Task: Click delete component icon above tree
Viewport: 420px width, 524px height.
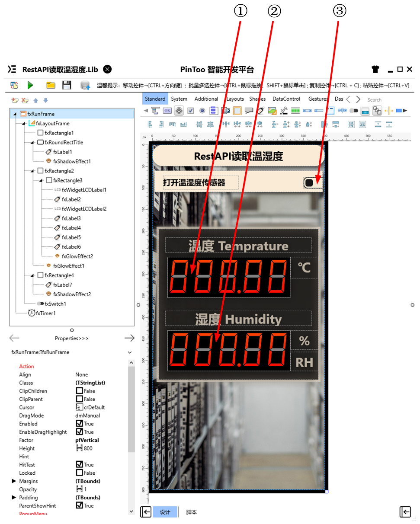Action: coord(25,100)
